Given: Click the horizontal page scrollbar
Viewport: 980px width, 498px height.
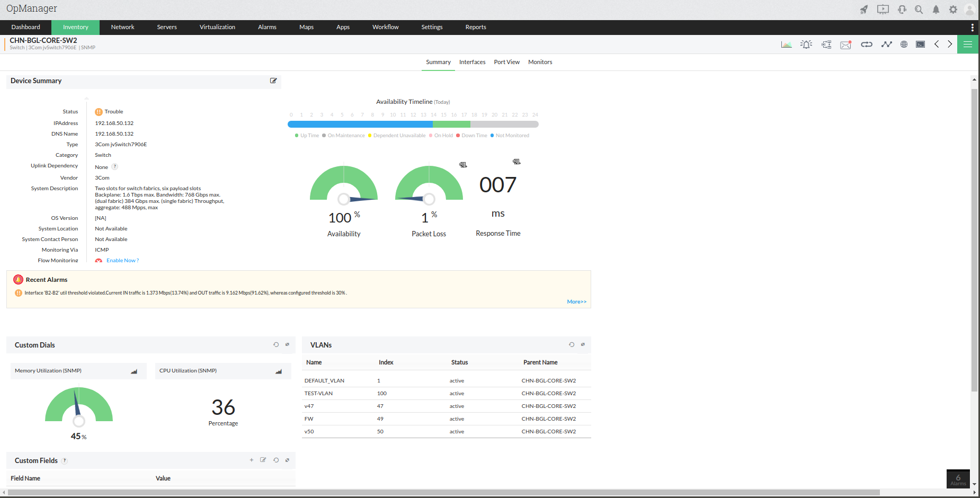Looking at the screenshot, I should click(444, 493).
